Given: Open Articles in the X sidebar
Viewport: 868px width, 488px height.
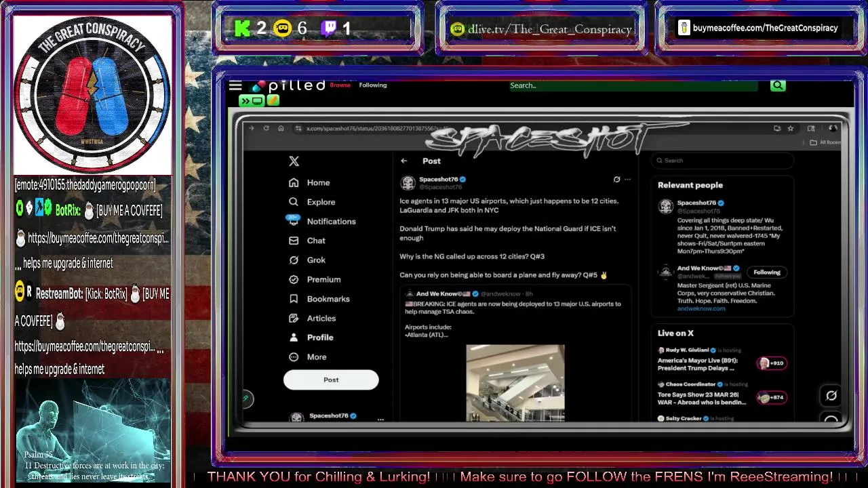Looking at the screenshot, I should pos(312,318).
